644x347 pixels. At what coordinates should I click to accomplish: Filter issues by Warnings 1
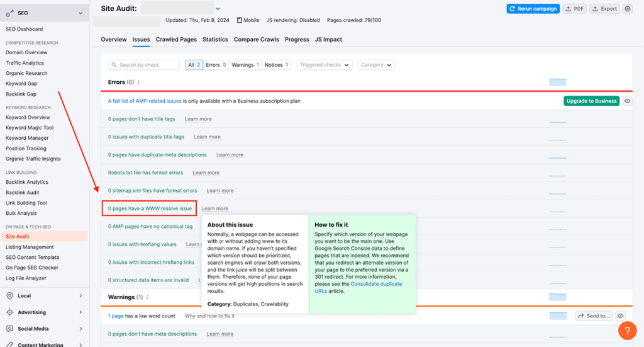(245, 65)
